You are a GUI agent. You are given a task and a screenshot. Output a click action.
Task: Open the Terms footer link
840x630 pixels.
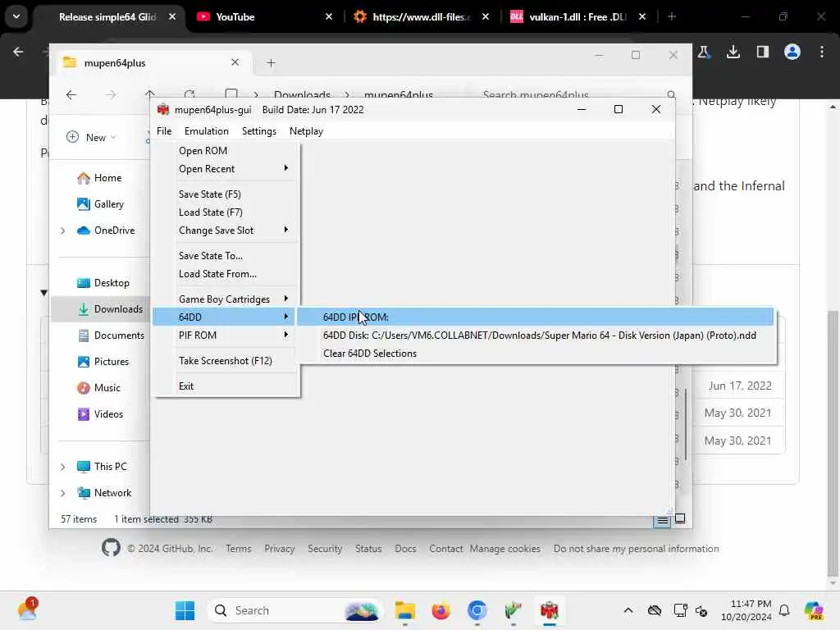[239, 549]
